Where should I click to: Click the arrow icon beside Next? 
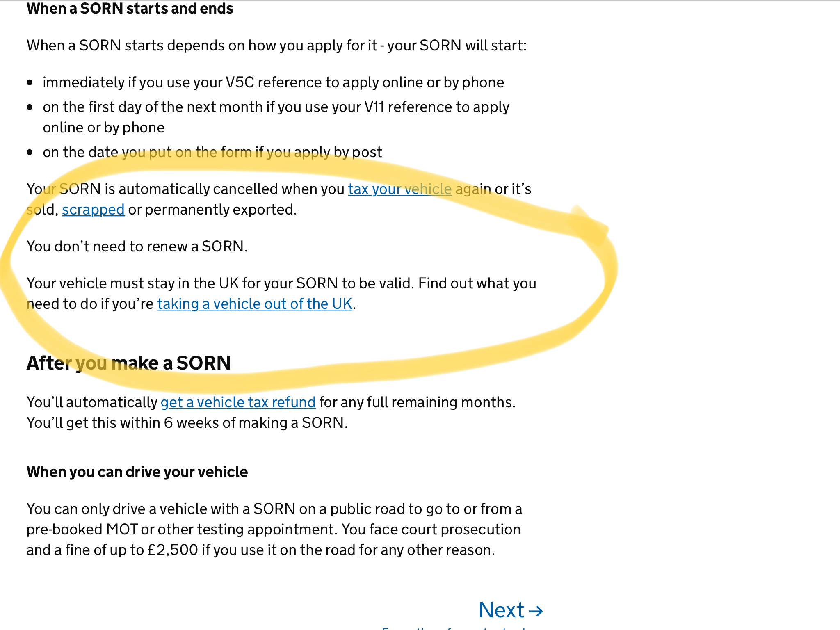[536, 611]
